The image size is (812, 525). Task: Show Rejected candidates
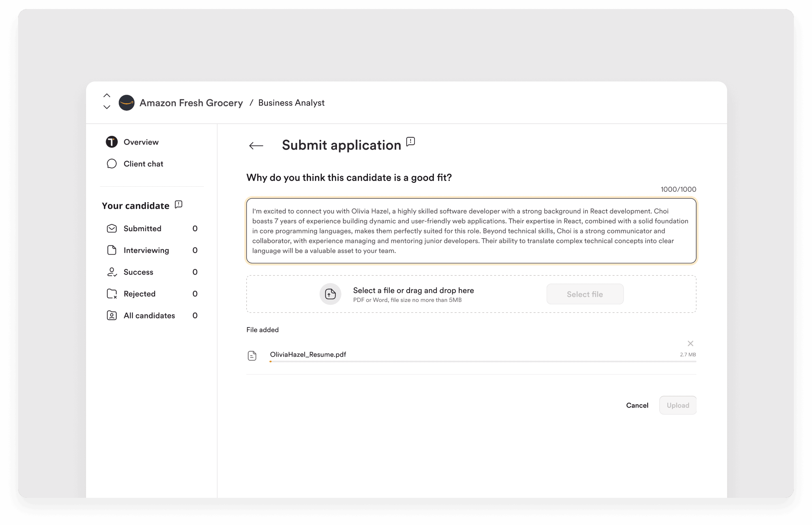(139, 294)
